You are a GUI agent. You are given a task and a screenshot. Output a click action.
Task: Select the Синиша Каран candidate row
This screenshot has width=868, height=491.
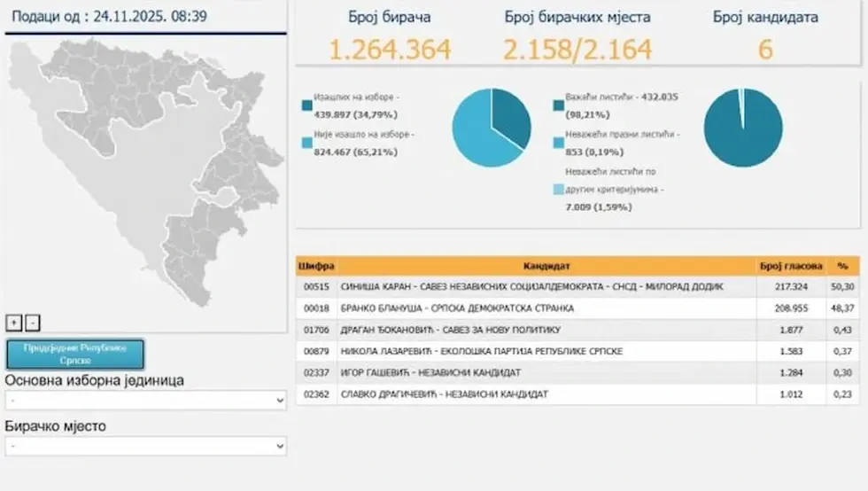546,287
